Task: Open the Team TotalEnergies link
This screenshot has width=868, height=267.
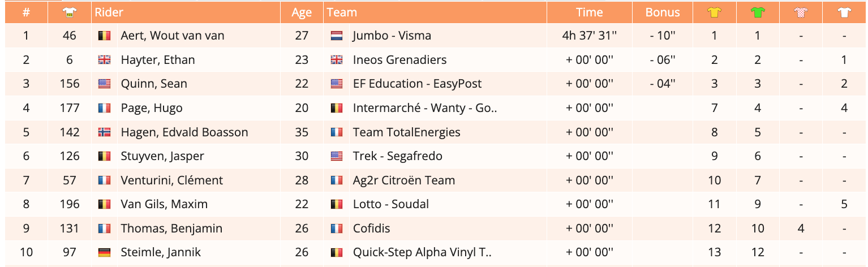Action: [x=406, y=132]
